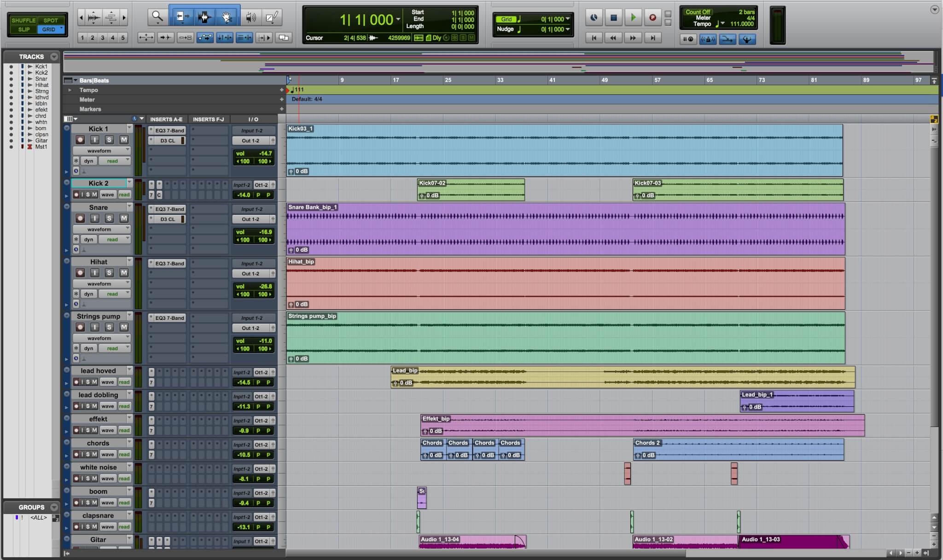This screenshot has width=943, height=560.
Task: Click the Rewind transport button
Action: point(613,38)
